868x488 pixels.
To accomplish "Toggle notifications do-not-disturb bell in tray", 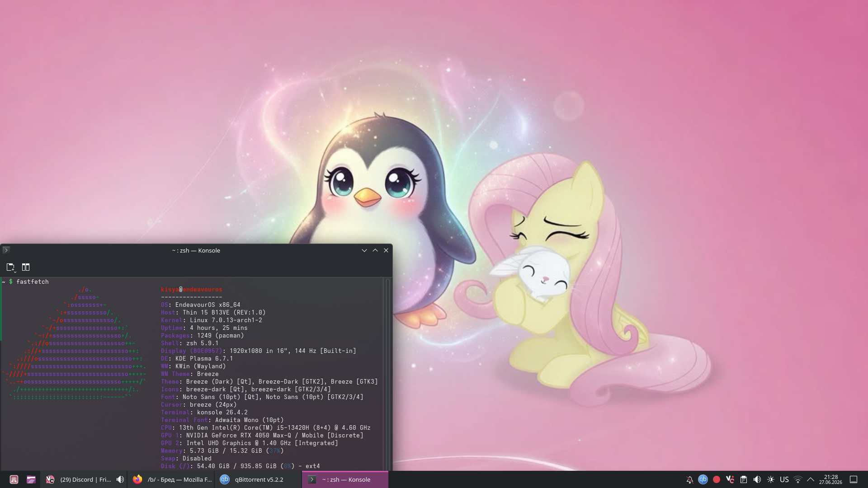I will pos(690,479).
